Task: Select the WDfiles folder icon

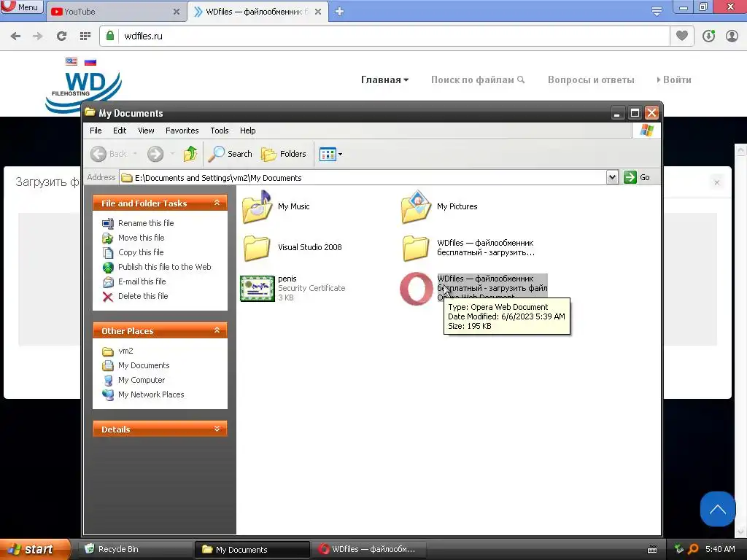Action: click(x=416, y=248)
